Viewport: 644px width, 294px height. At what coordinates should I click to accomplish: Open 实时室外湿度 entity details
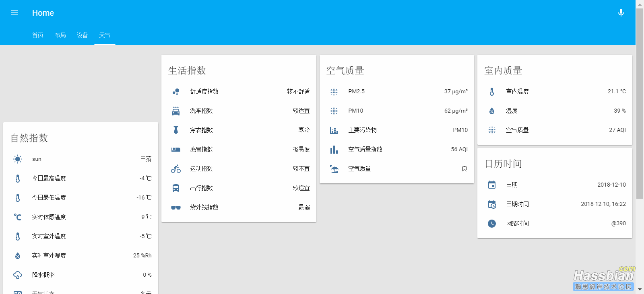point(80,256)
